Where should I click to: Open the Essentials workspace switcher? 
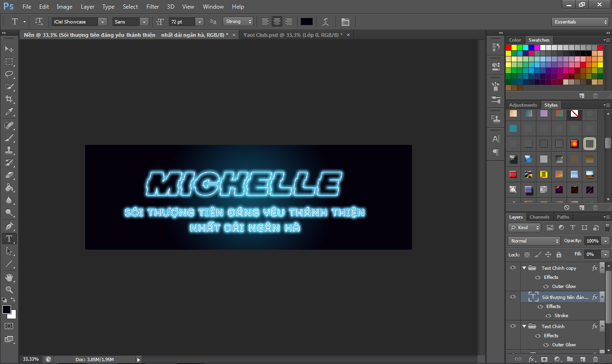click(x=579, y=22)
